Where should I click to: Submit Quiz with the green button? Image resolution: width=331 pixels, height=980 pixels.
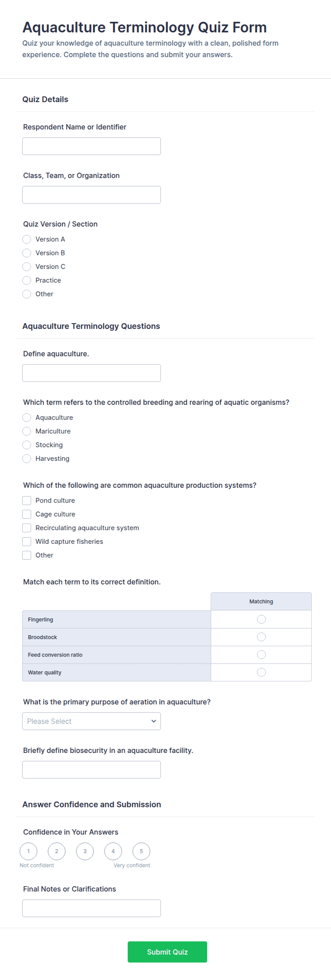tap(167, 952)
